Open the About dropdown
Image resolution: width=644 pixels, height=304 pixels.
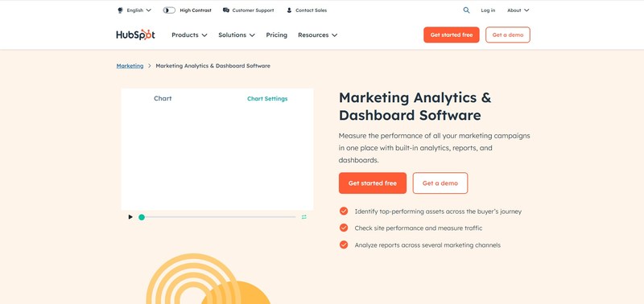click(518, 10)
